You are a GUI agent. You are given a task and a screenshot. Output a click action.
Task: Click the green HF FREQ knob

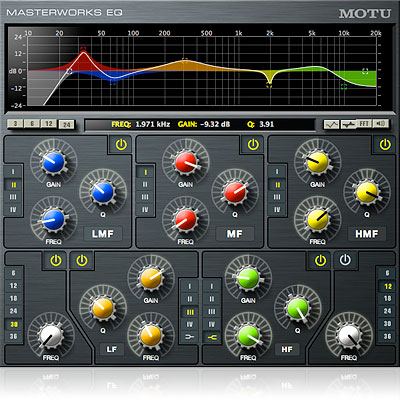pyautogui.click(x=248, y=336)
